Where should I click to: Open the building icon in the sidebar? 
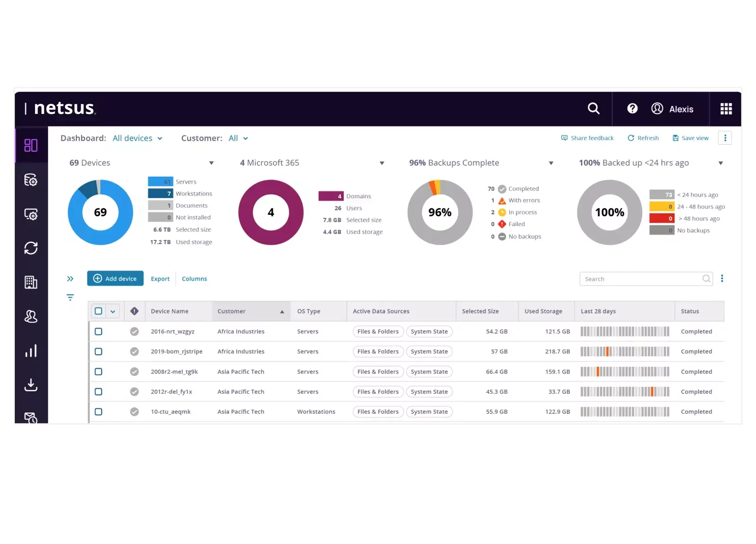click(x=31, y=282)
